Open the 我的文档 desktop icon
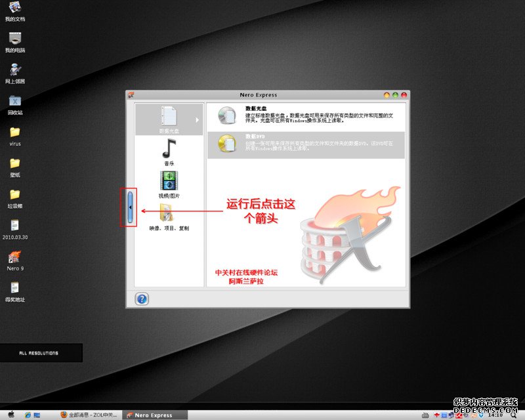This screenshot has width=525, height=420. (14, 10)
